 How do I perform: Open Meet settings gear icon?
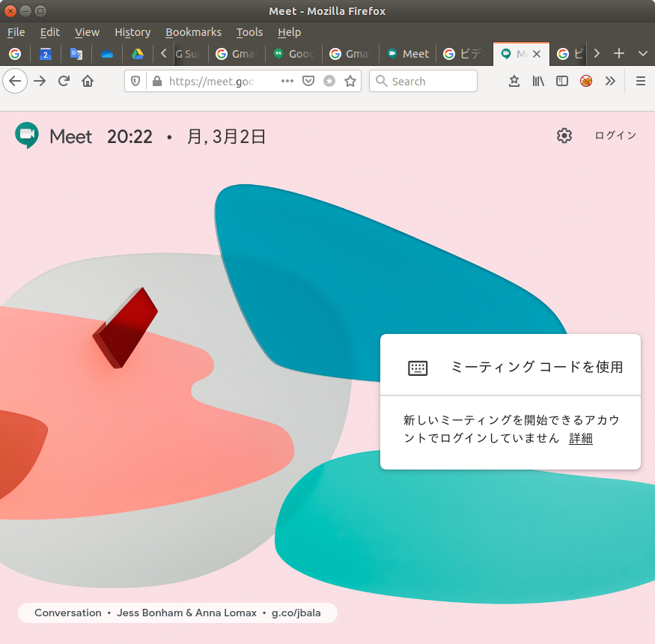[564, 136]
